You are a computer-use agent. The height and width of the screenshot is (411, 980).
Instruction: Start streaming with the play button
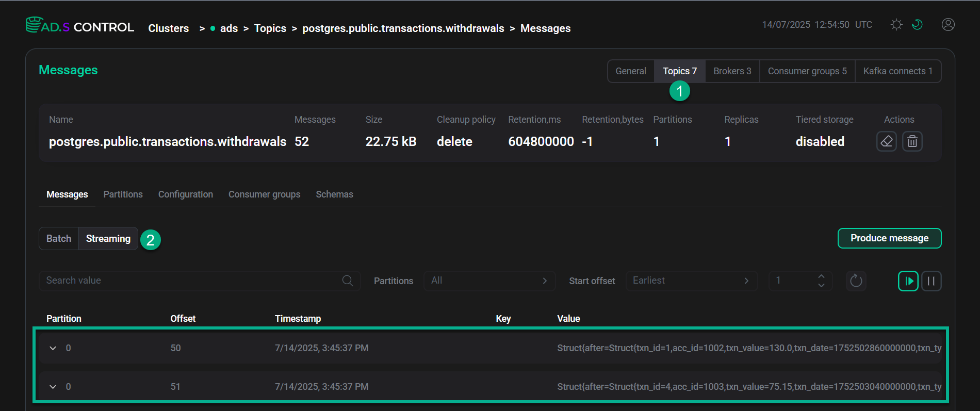tap(908, 281)
